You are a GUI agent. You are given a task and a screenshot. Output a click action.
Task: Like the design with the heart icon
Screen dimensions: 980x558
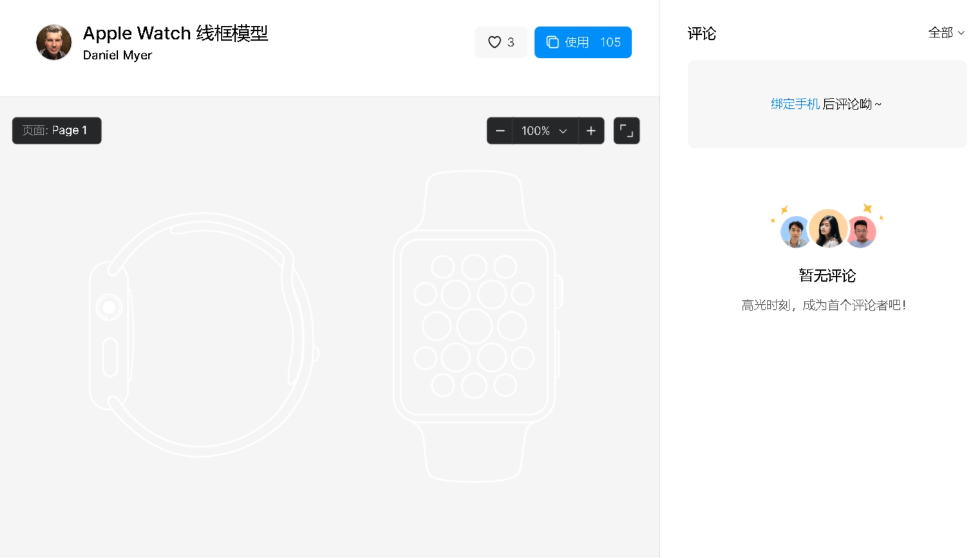pos(495,43)
